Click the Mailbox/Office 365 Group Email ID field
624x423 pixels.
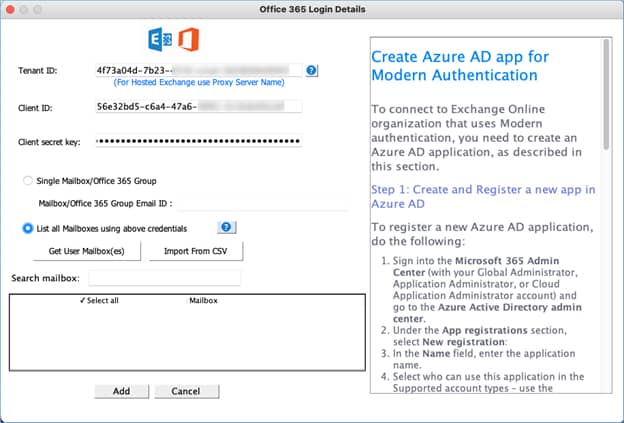[x=262, y=203]
